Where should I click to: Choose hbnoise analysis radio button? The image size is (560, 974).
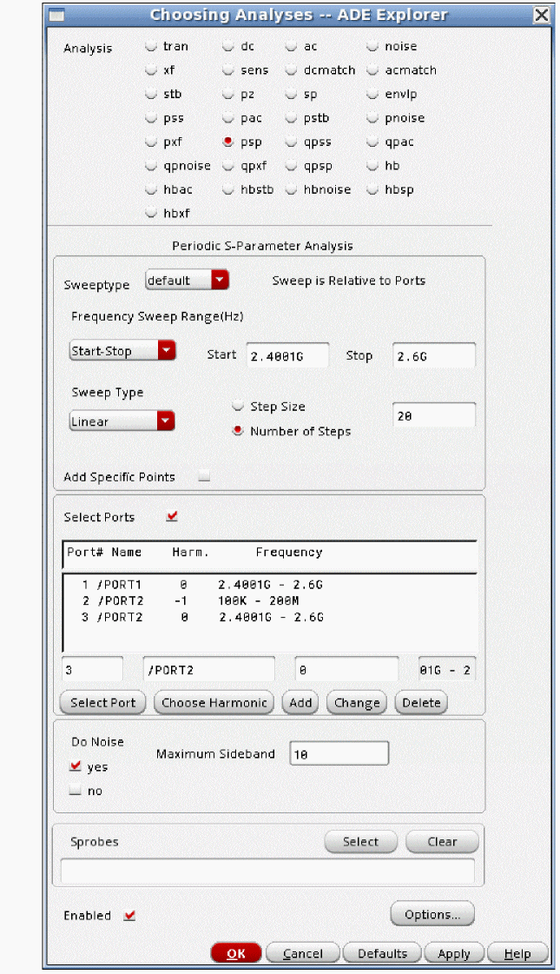tap(291, 189)
